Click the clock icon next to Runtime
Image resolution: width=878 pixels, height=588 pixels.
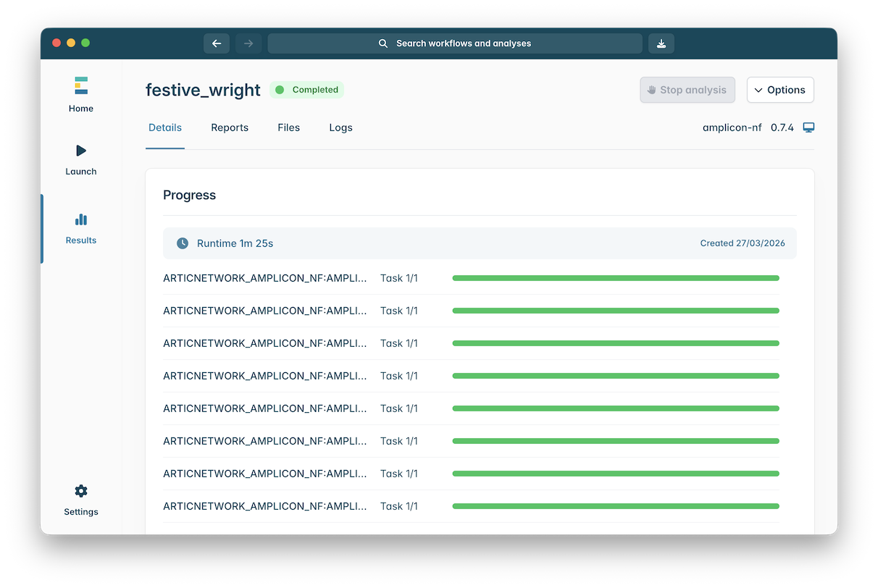[183, 243]
